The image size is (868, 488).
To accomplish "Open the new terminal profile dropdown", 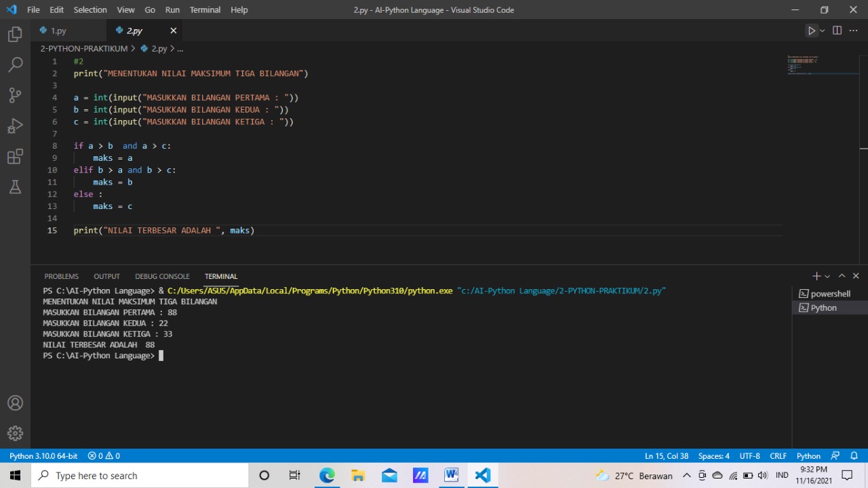I will click(x=827, y=276).
